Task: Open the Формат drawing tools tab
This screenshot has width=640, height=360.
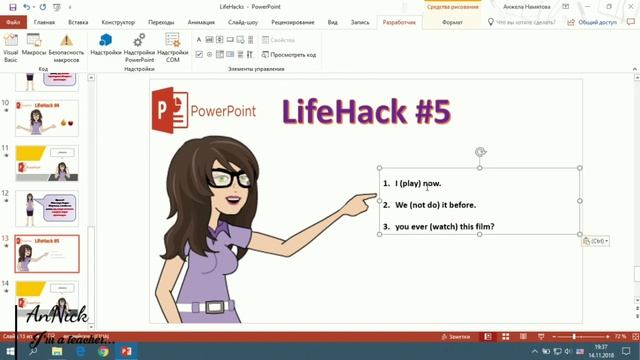Action: (x=452, y=22)
